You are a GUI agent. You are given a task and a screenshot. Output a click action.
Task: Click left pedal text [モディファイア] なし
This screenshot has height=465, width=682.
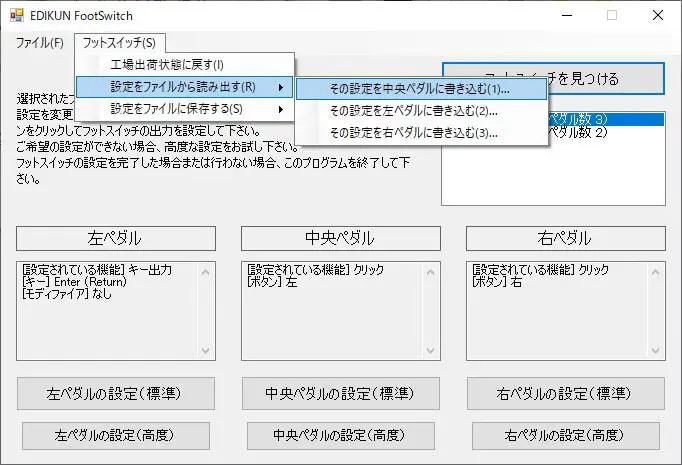(x=67, y=294)
